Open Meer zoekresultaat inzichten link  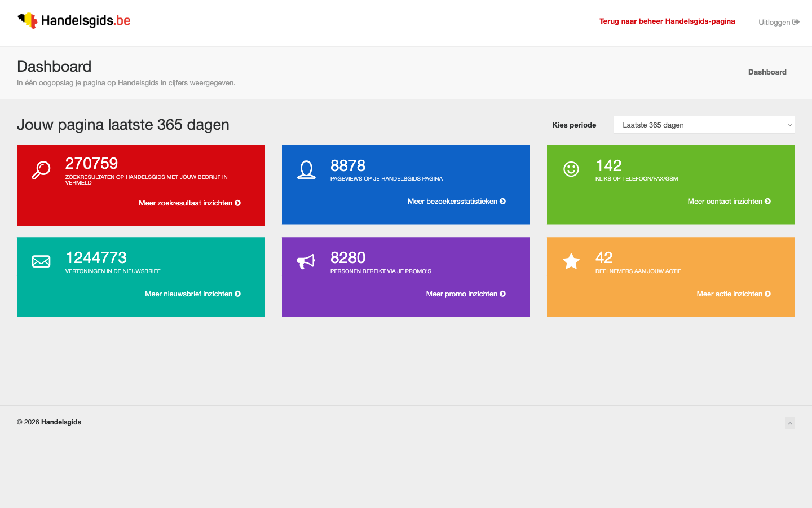(190, 203)
